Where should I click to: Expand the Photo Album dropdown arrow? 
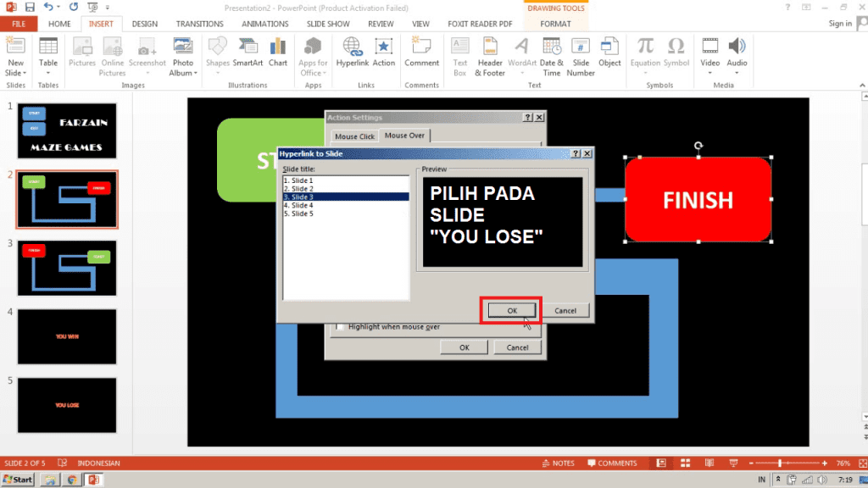coord(196,74)
